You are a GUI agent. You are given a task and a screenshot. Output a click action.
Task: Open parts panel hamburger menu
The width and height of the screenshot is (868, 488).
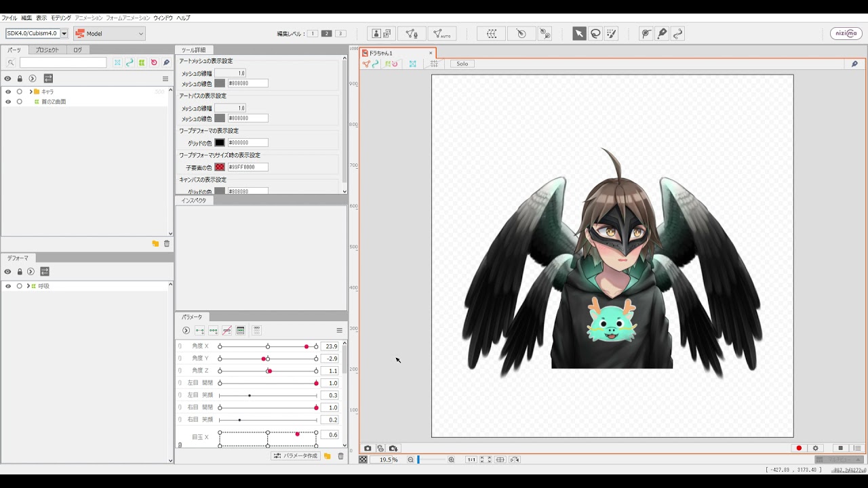(165, 79)
